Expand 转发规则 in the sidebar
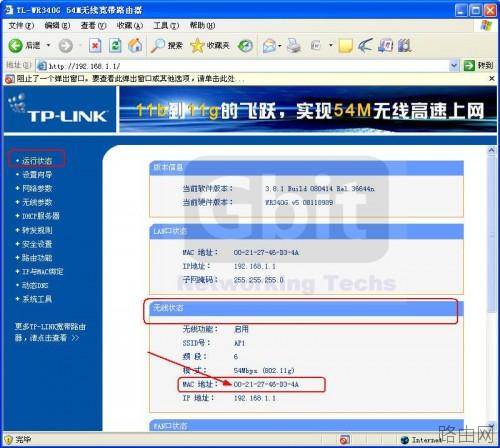This screenshot has width=500, height=448. point(37,230)
